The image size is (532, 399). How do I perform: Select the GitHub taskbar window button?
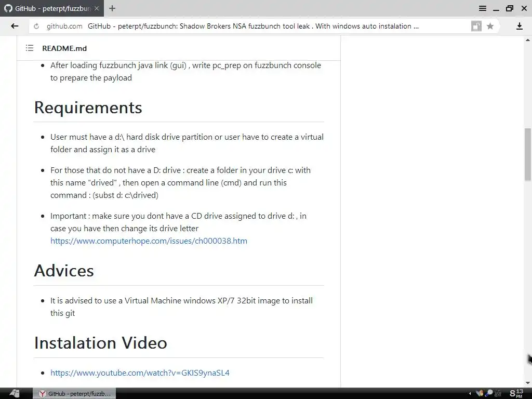74,394
